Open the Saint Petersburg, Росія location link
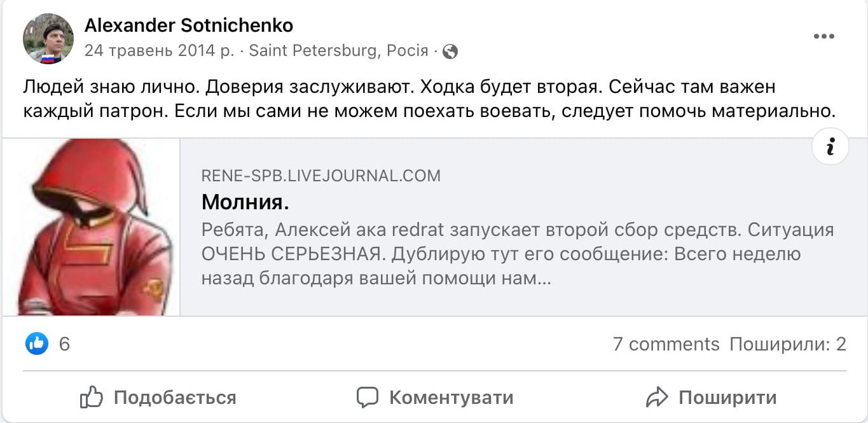 (338, 51)
